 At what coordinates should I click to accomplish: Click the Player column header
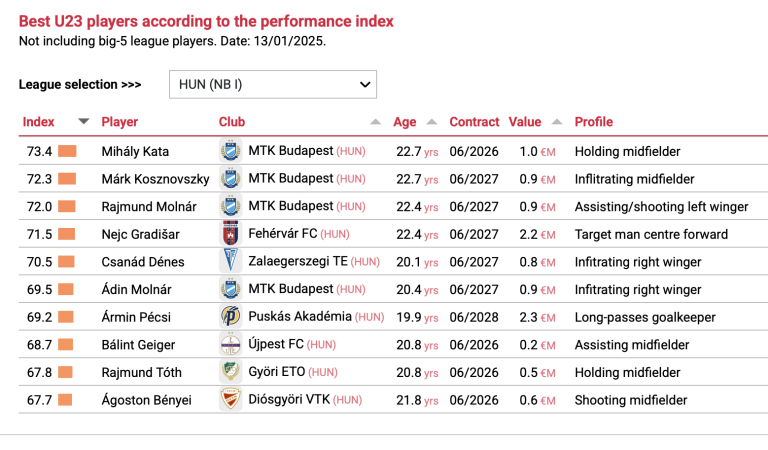[120, 122]
